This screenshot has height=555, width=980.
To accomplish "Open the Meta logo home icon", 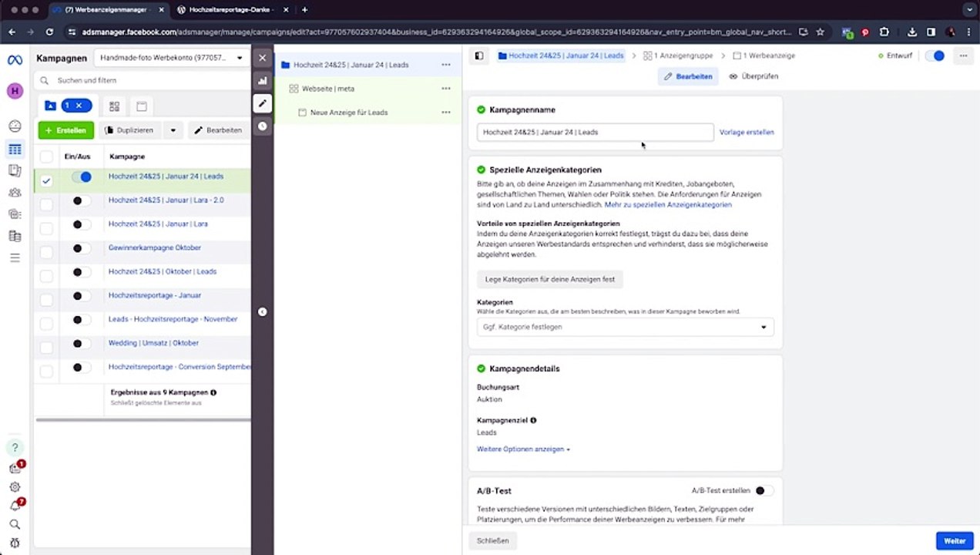I will (15, 61).
